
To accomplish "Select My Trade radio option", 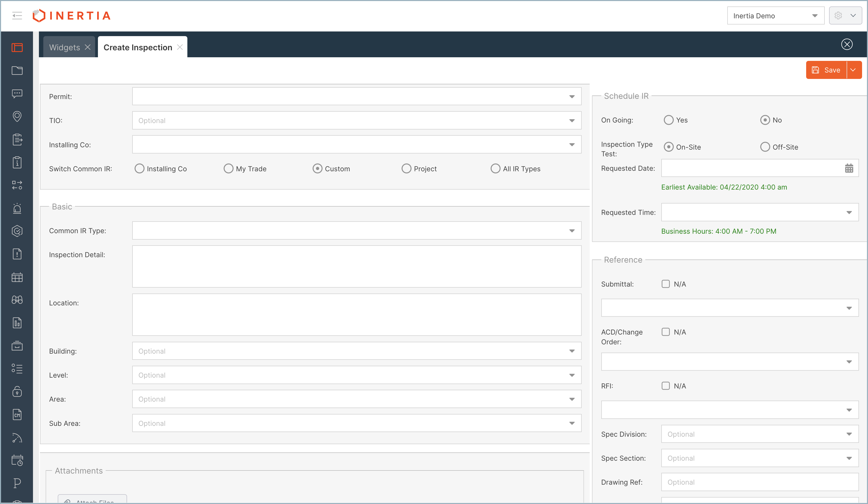I will (x=228, y=169).
